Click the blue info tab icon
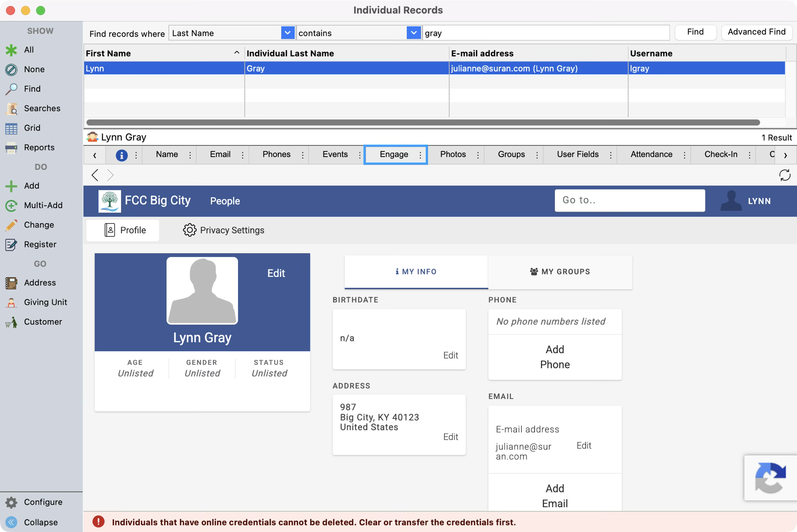Image resolution: width=797 pixels, height=532 pixels. click(x=121, y=155)
